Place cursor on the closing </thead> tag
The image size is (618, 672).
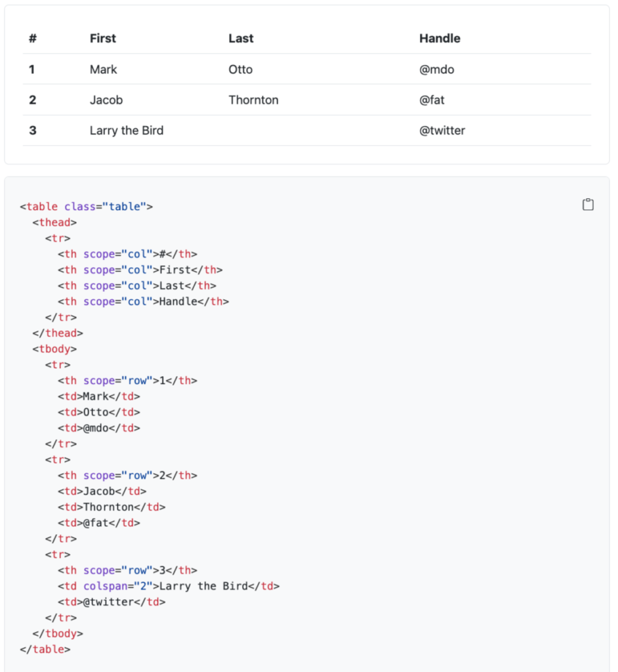tap(58, 333)
